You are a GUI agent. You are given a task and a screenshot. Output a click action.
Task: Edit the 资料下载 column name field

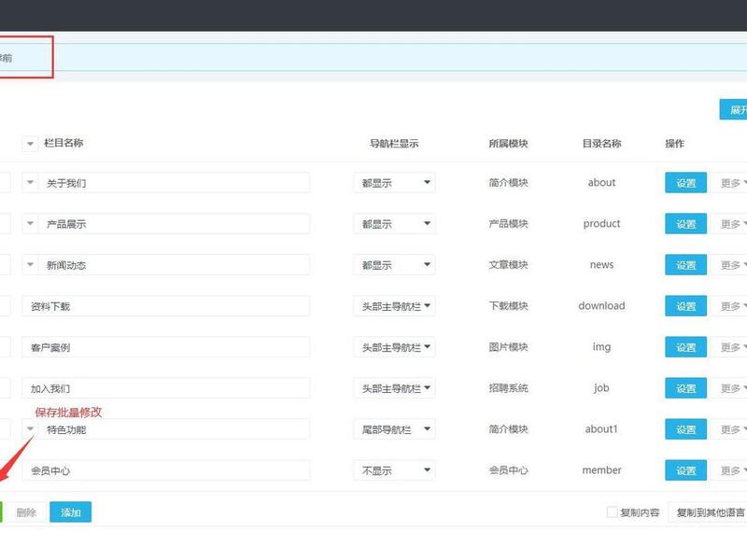166,306
